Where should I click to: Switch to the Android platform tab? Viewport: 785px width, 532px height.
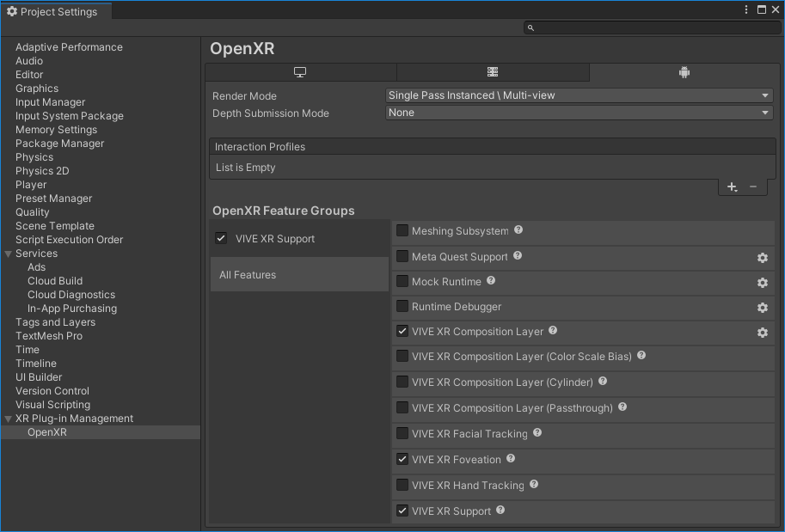(684, 72)
